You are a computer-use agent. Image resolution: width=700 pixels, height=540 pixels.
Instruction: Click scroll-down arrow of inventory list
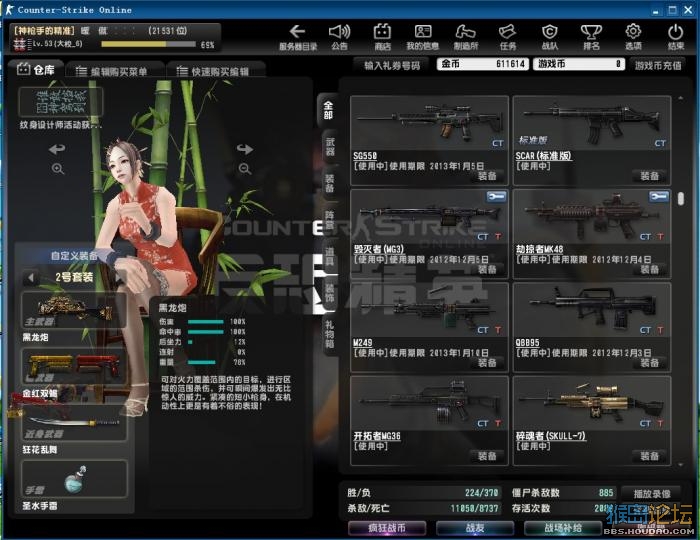point(680,465)
